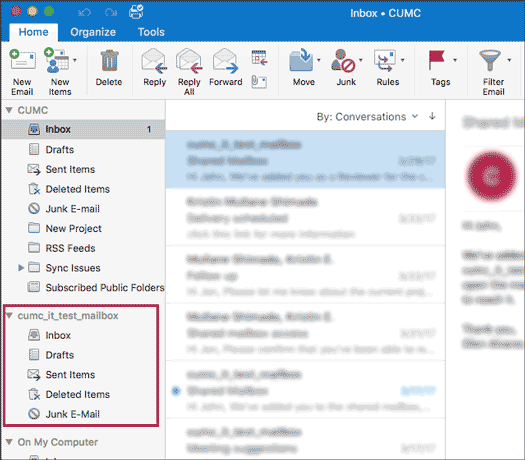Screen dimensions: 525x460
Task: Open the Filter Email dropdown arrow
Action: [x=509, y=60]
